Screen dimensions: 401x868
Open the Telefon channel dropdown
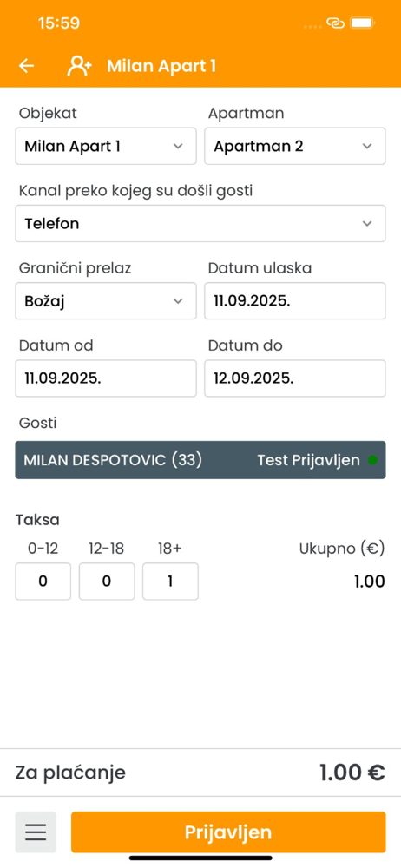(x=200, y=224)
